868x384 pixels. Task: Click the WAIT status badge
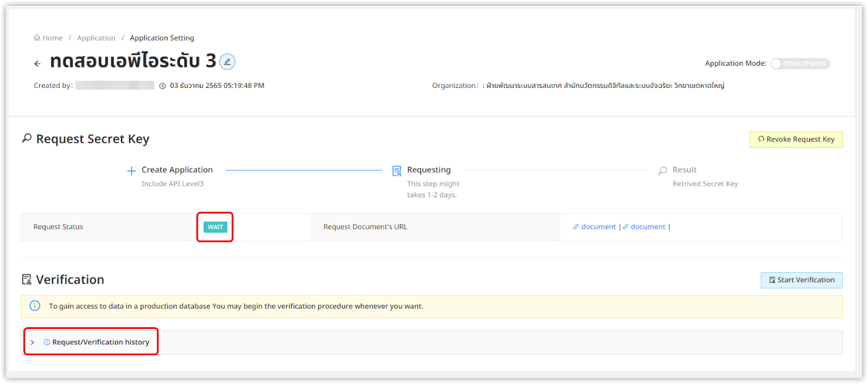215,227
